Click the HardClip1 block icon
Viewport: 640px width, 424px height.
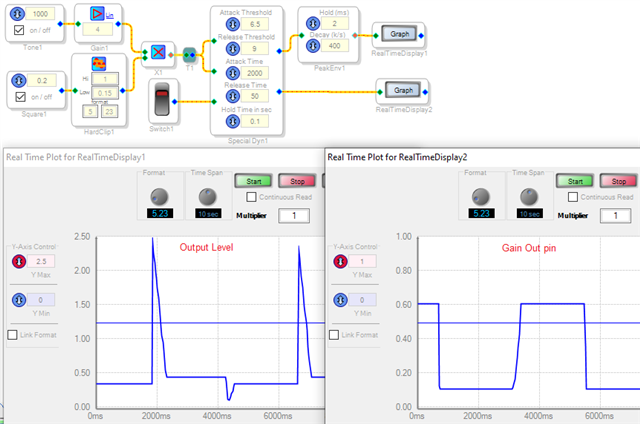[x=98, y=64]
